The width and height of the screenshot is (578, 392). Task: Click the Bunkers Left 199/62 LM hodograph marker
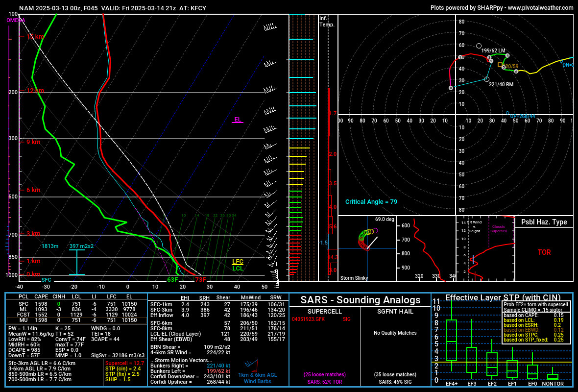pyautogui.click(x=479, y=46)
